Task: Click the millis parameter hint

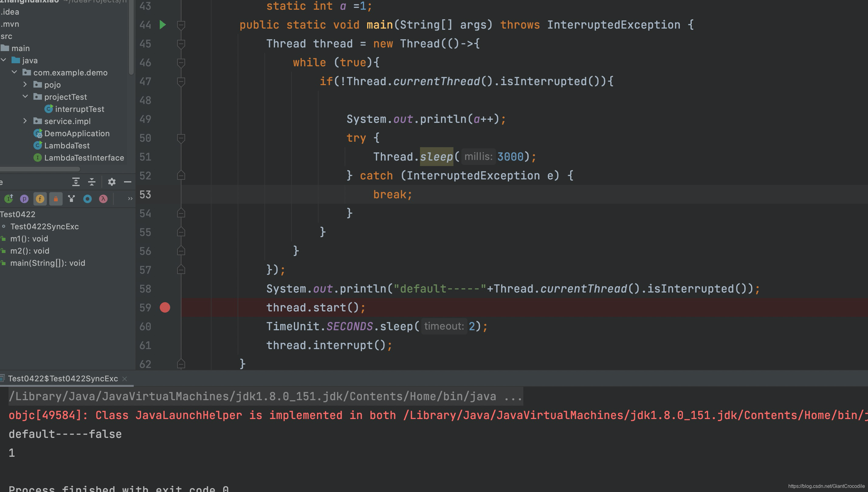Action: click(478, 157)
